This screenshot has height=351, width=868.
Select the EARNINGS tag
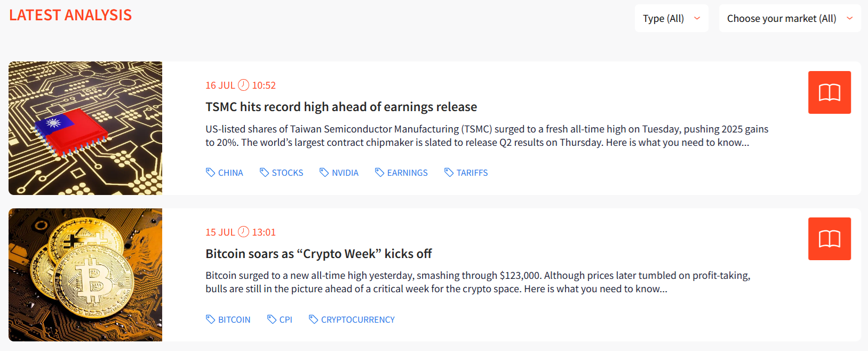[x=401, y=173]
